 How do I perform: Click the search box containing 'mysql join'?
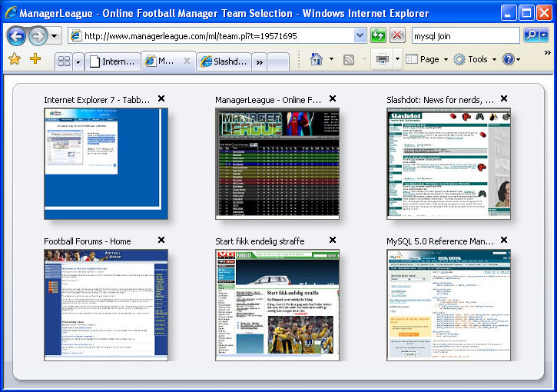(466, 36)
